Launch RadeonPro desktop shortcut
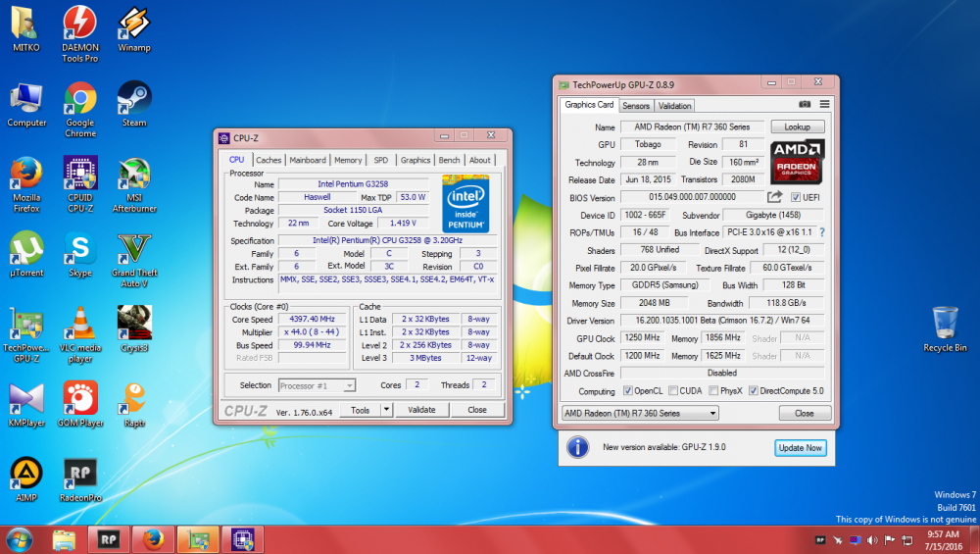 (80, 479)
